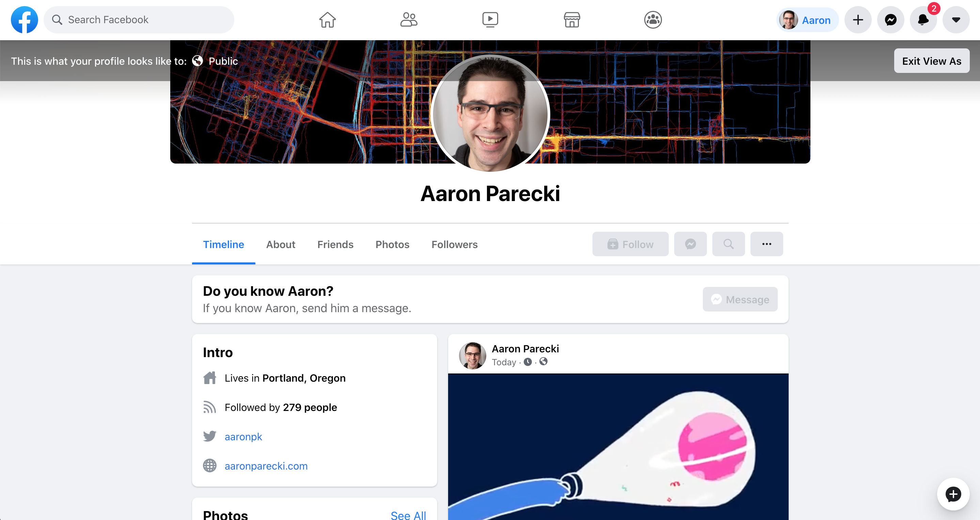
Task: Click the Follow button
Action: (x=630, y=244)
